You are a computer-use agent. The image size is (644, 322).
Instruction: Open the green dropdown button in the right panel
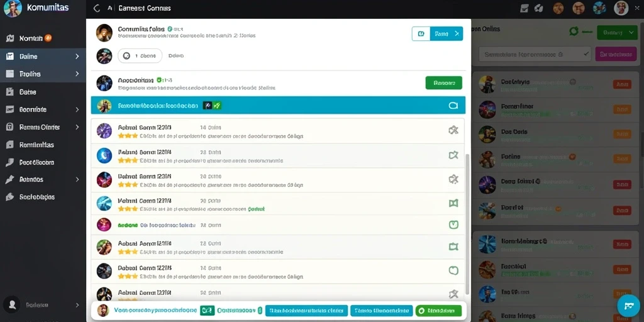tap(617, 32)
